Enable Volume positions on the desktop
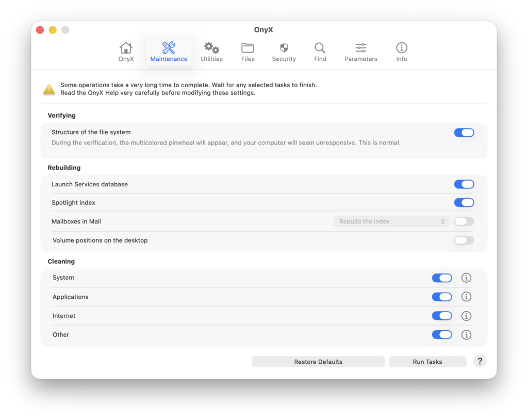Screen dimensions: 528x420 point(464,240)
